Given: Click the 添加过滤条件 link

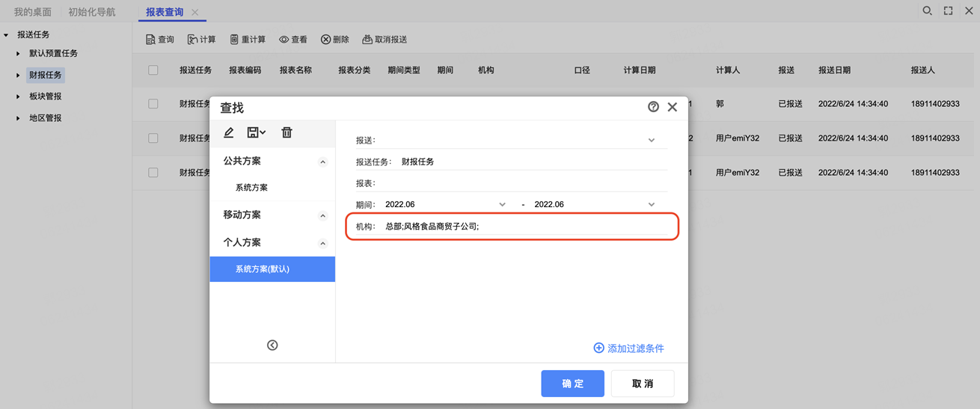Looking at the screenshot, I should click(x=628, y=348).
